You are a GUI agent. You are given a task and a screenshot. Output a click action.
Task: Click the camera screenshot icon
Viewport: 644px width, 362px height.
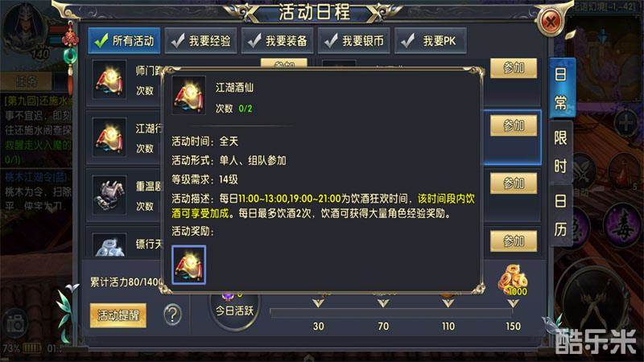tap(15, 324)
